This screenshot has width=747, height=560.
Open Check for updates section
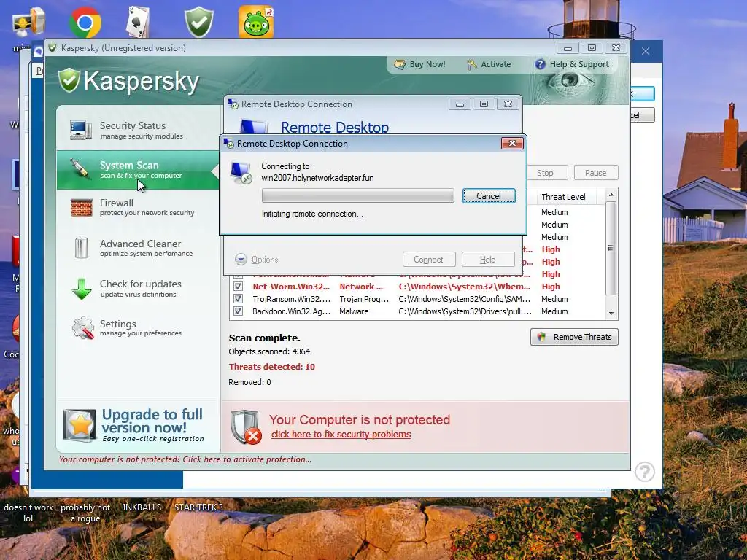[138, 289]
